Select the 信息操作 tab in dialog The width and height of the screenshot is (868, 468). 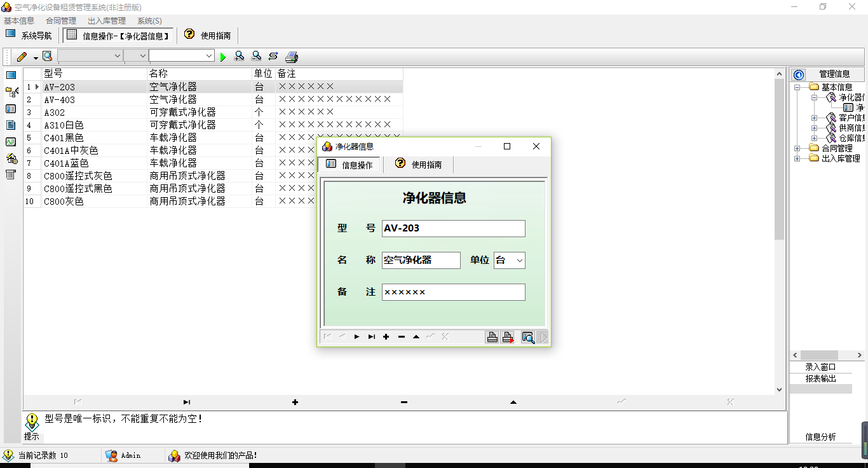click(349, 165)
